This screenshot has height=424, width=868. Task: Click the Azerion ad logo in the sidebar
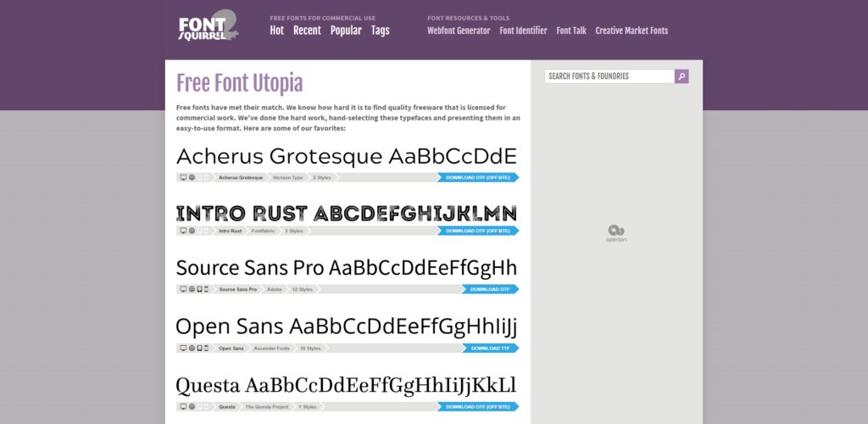point(616,233)
